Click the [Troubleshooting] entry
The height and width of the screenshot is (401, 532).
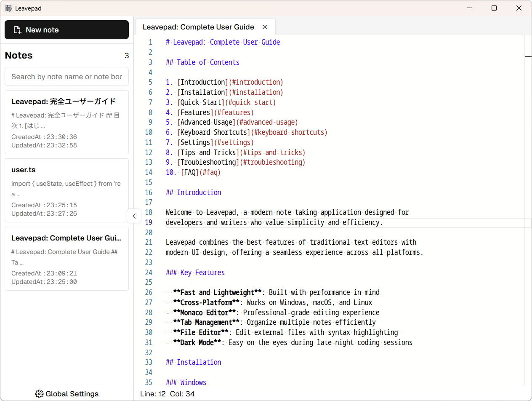click(x=208, y=162)
